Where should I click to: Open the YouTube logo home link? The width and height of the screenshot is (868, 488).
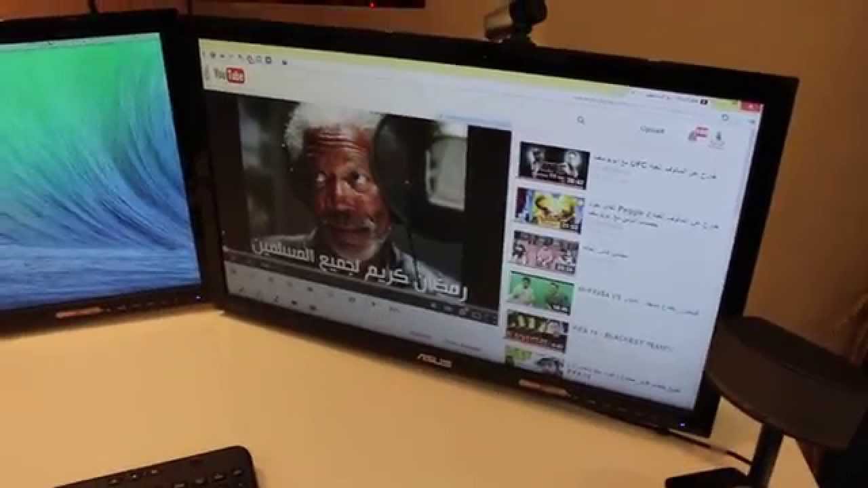(229, 75)
